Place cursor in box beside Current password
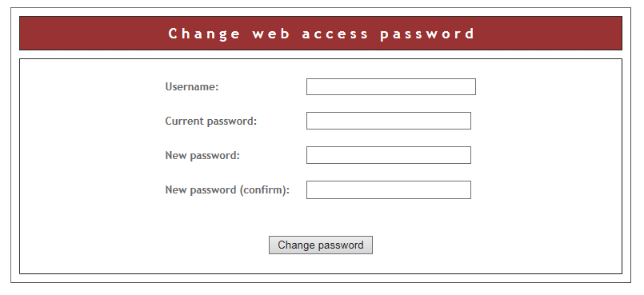 (x=389, y=121)
